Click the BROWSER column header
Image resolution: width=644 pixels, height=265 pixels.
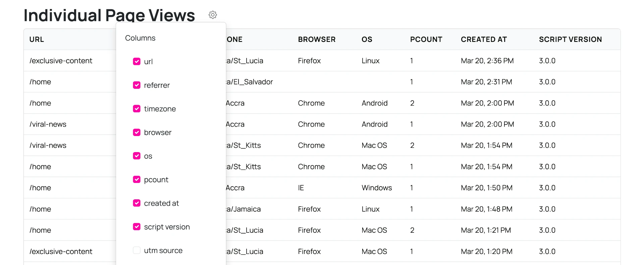tap(317, 40)
